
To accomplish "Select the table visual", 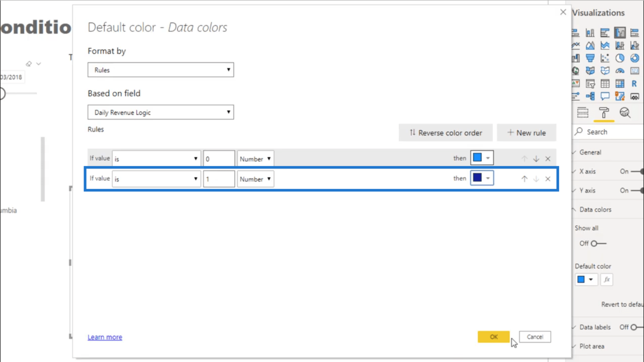I will pyautogui.click(x=605, y=84).
